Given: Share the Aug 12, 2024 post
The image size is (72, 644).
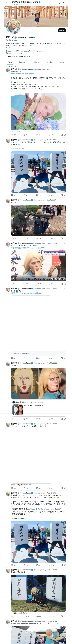Looking at the screenshot, I should point(65,195).
